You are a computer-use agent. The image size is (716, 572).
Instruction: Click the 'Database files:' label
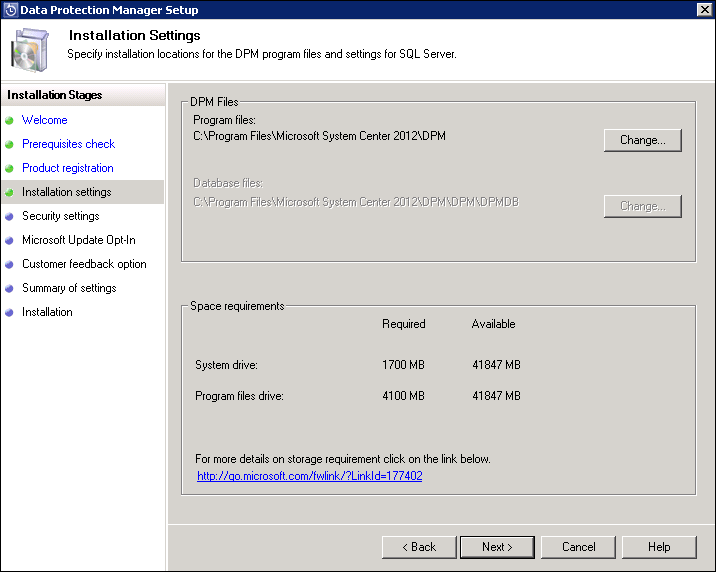(x=228, y=183)
